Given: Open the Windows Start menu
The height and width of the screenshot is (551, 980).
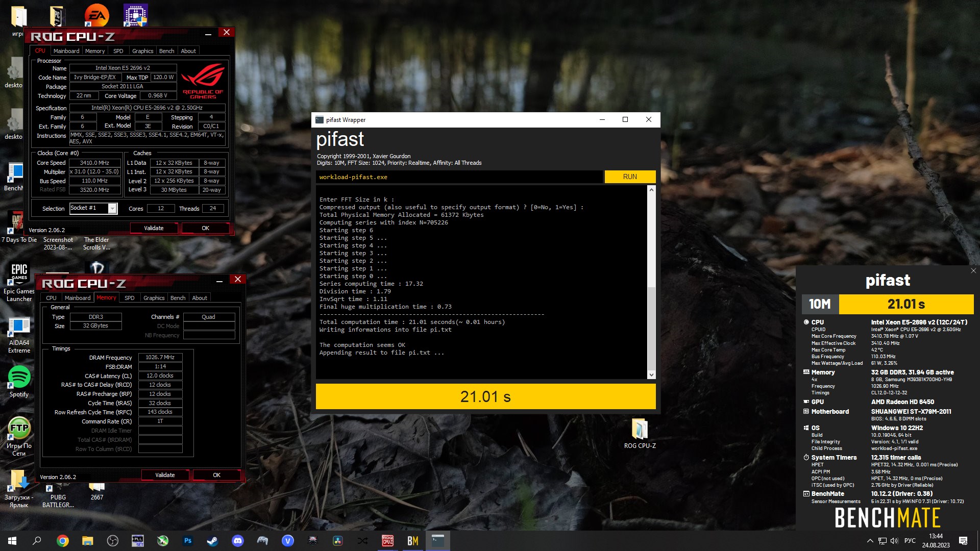Looking at the screenshot, I should pos(12,541).
